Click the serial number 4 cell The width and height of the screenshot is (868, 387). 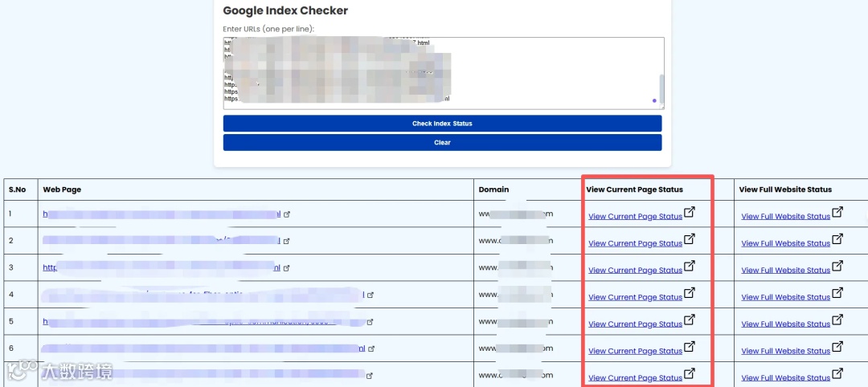click(21, 295)
